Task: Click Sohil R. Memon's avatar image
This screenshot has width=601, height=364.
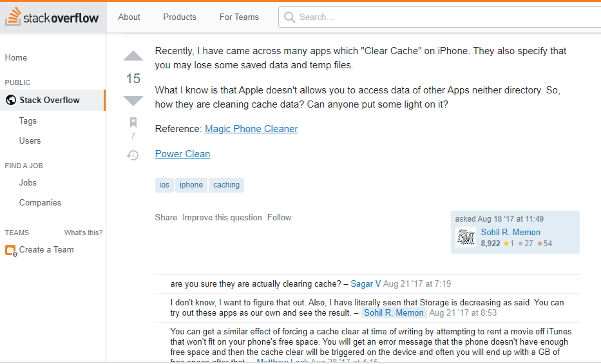Action: (x=466, y=237)
